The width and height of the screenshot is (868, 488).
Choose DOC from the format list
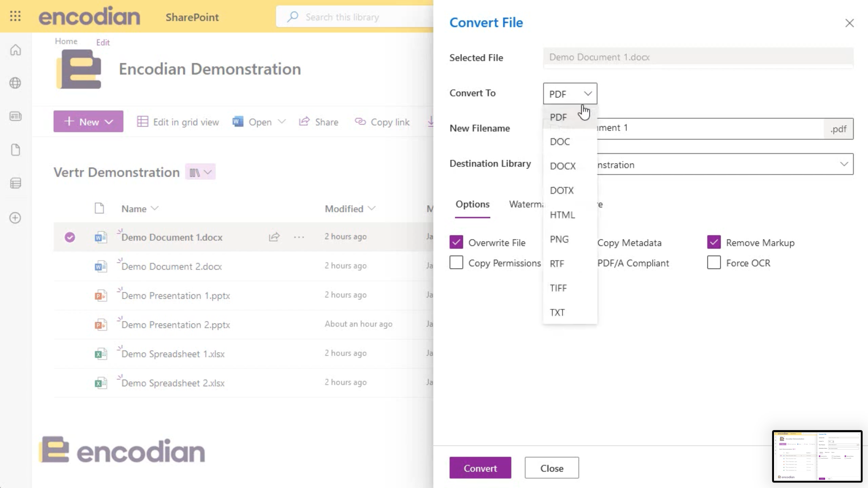click(x=570, y=142)
